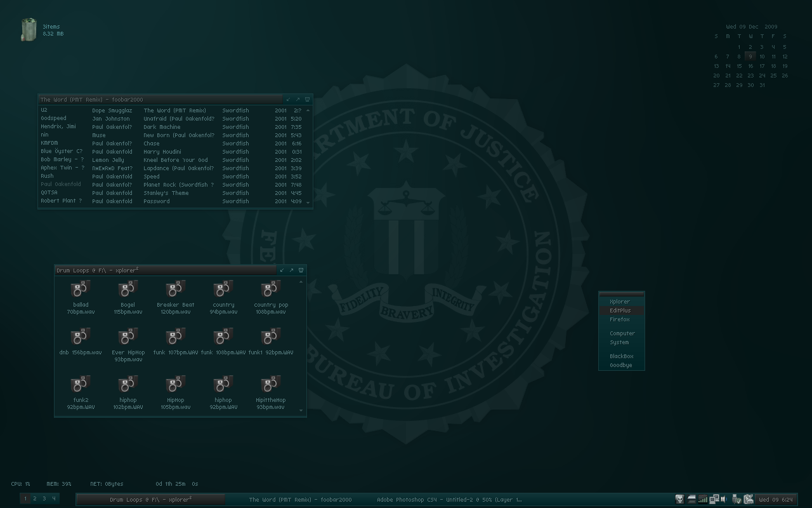This screenshot has height=508, width=812.
Task: Click the up-right arrow in xplorer title bar
Action: [x=292, y=270]
